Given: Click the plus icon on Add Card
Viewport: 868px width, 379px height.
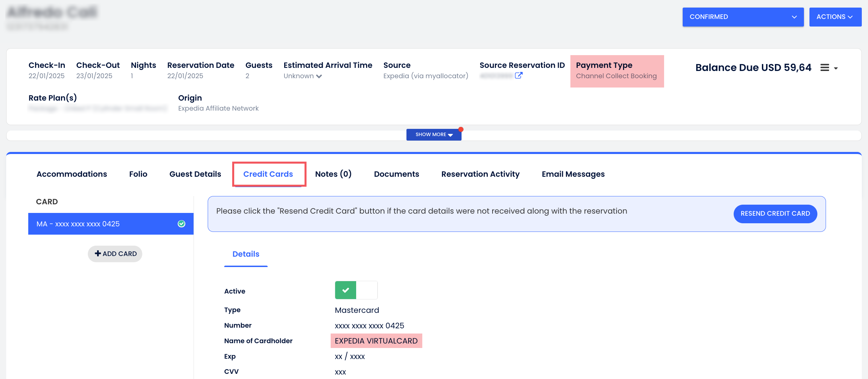Looking at the screenshot, I should [98, 254].
